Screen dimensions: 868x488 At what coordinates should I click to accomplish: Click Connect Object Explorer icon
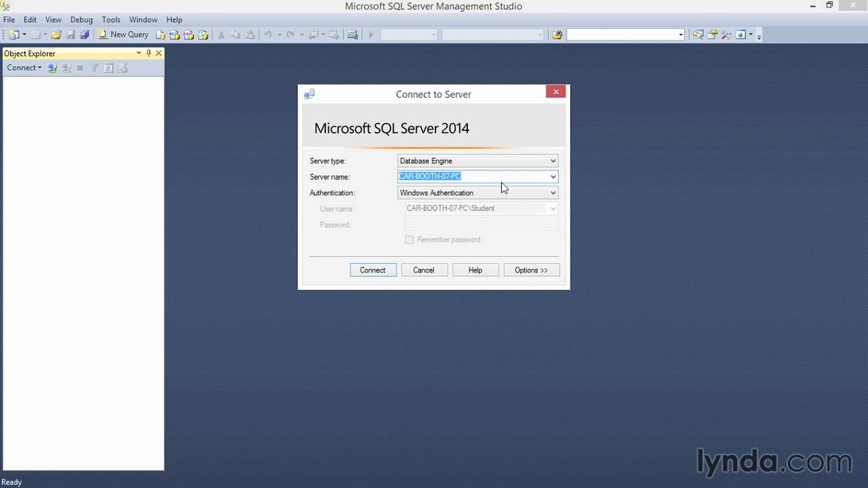click(x=52, y=68)
